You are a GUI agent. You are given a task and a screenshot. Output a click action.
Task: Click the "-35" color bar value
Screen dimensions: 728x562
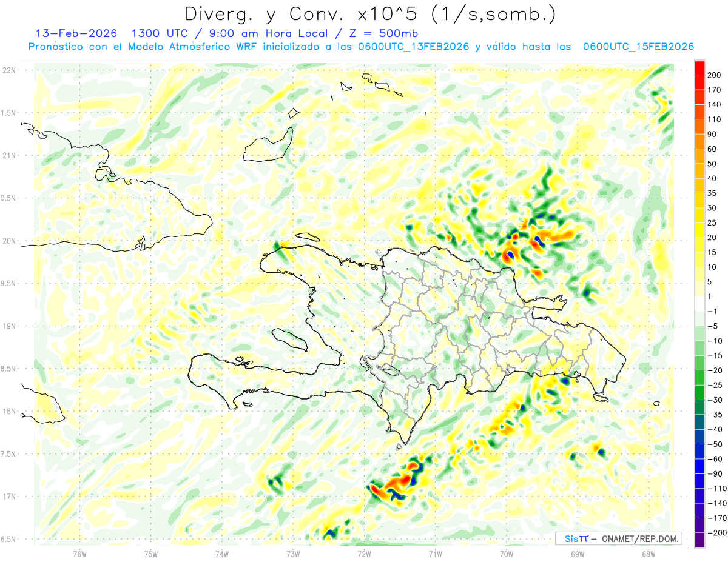(715, 415)
